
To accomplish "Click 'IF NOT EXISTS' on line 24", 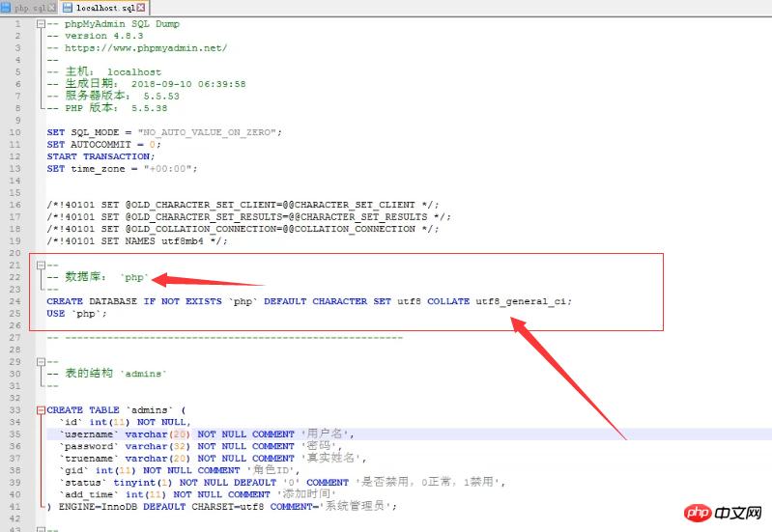I will pos(183,301).
